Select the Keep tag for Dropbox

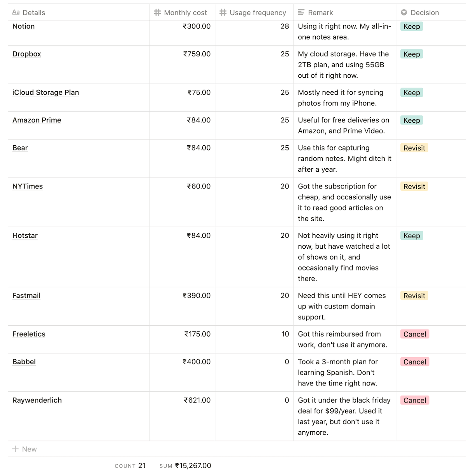[x=412, y=54]
